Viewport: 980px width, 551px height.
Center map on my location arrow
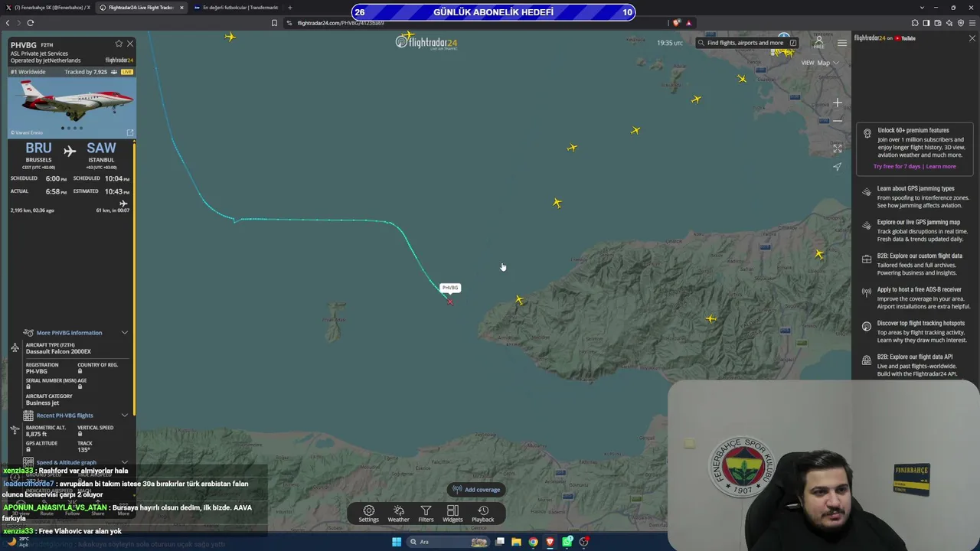pos(838,167)
